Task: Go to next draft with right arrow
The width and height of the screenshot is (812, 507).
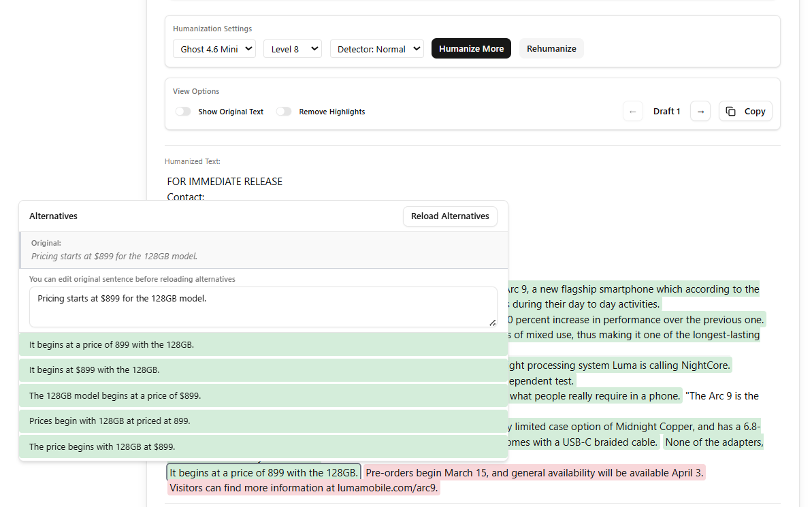Action: [x=700, y=111]
